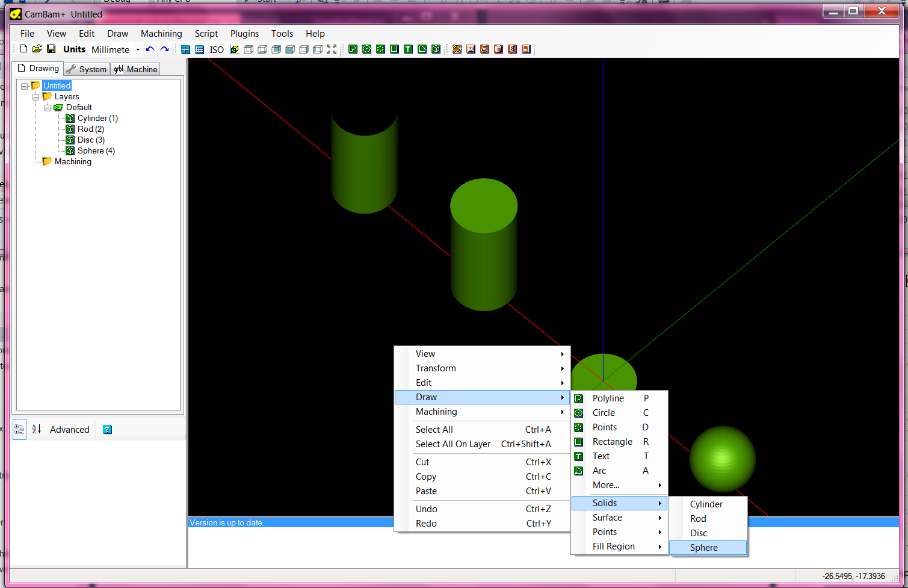Click the property help question icon
This screenshot has height=588, width=908.
click(107, 430)
